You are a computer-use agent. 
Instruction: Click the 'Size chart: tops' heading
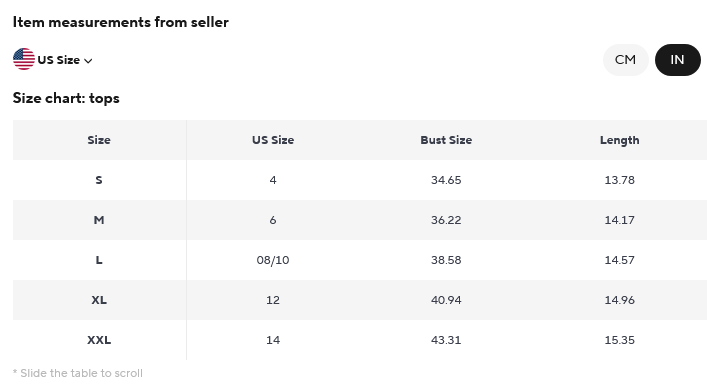66,98
